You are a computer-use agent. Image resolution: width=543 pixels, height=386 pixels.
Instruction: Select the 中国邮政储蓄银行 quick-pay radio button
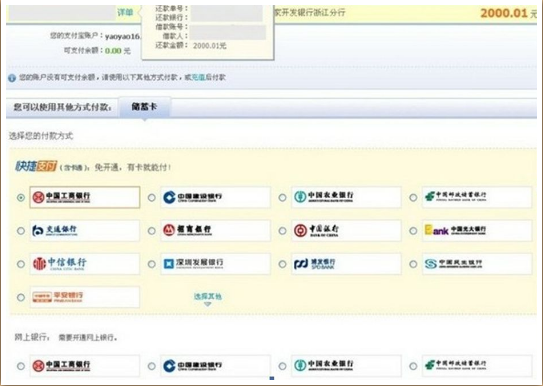click(x=413, y=197)
